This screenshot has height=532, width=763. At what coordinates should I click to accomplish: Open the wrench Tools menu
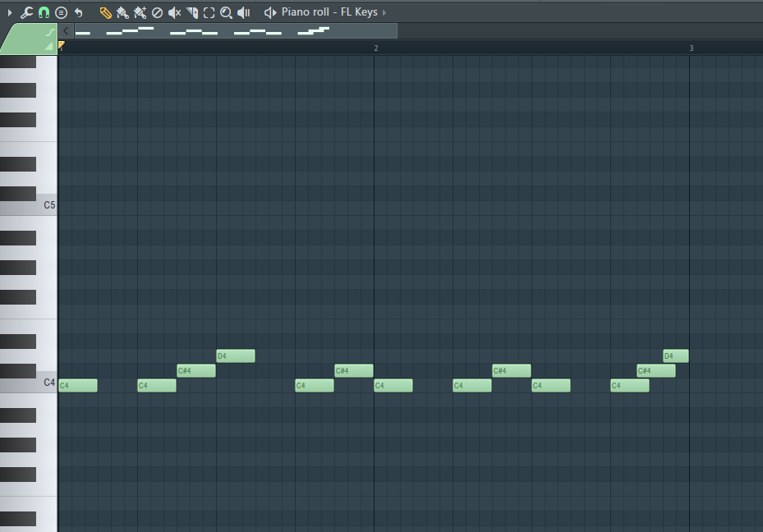[x=26, y=12]
